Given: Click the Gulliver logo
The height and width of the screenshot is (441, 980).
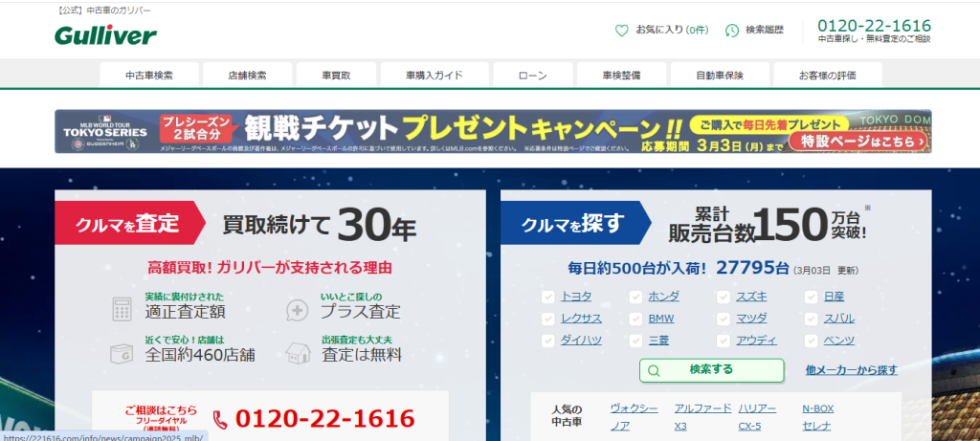Looking at the screenshot, I should (x=105, y=35).
